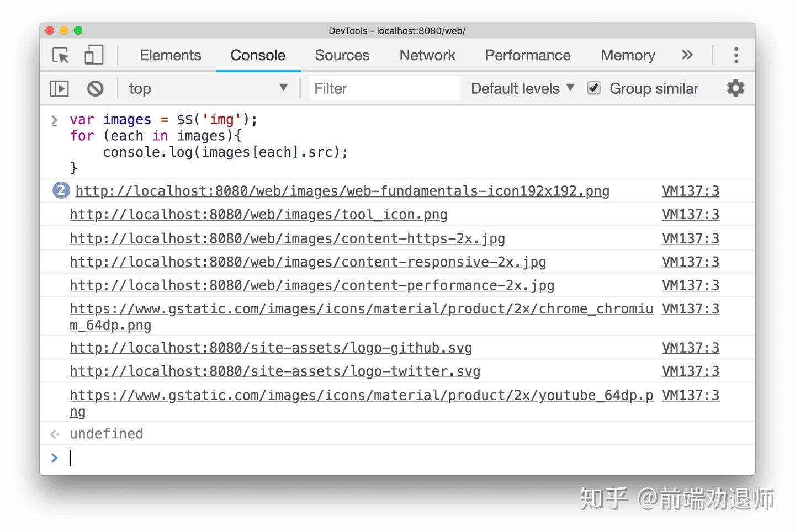The width and height of the screenshot is (795, 532).
Task: Reveal hidden panels via the chevron icon
Action: (x=687, y=55)
